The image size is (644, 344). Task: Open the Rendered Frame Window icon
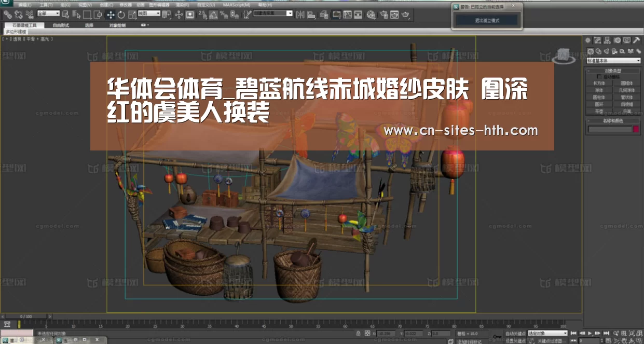pyautogui.click(x=394, y=15)
